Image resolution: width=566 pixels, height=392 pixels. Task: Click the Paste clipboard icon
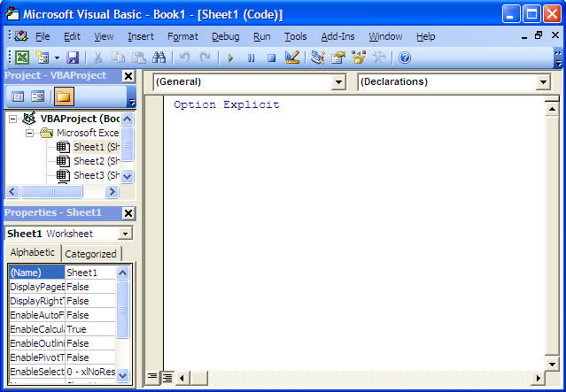138,58
